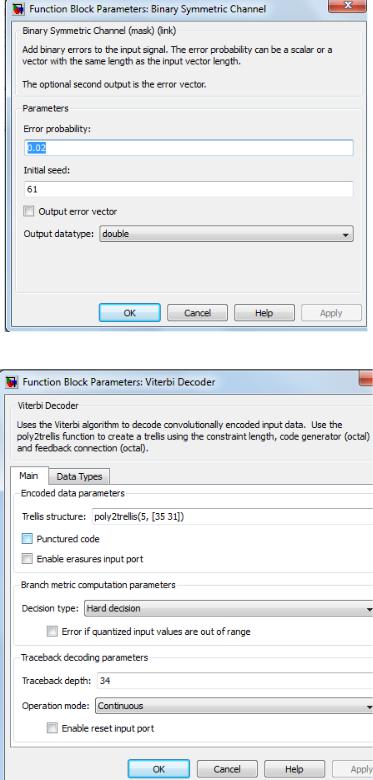Tick the Punctured code checkbox
Screen dimensions: 373x780
27,539
